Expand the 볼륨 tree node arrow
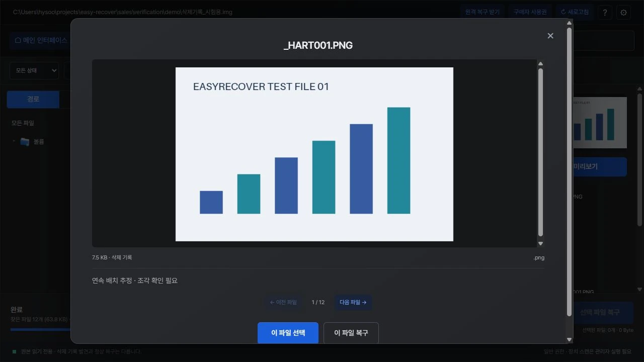 [x=14, y=142]
